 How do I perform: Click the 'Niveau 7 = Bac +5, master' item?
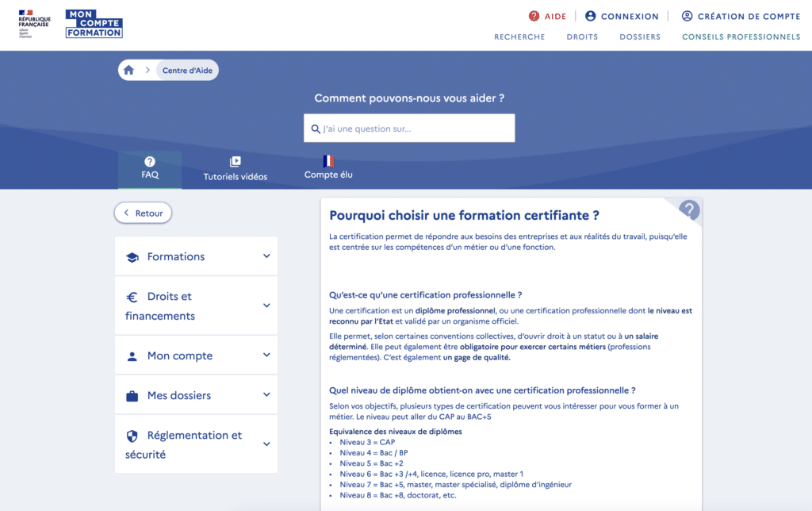point(456,485)
